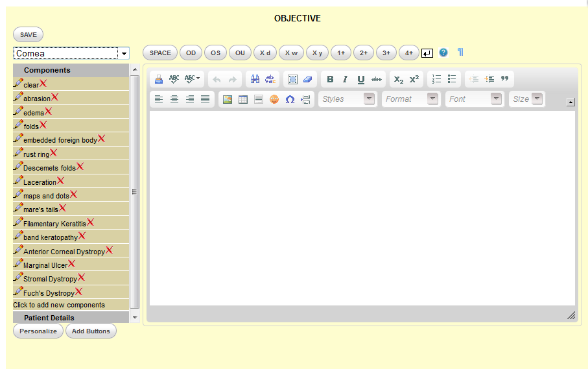
Task: Toggle underline text formatting
Action: coord(360,79)
